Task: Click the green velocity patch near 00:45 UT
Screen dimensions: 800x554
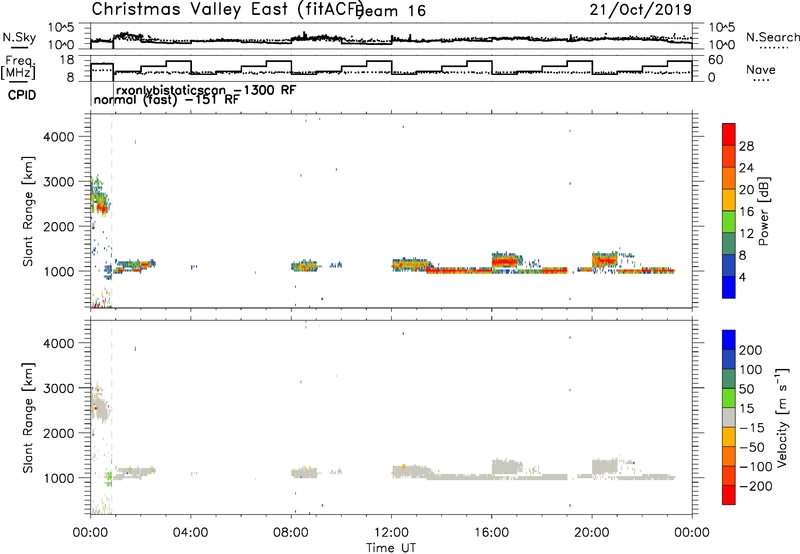Action: tap(109, 477)
